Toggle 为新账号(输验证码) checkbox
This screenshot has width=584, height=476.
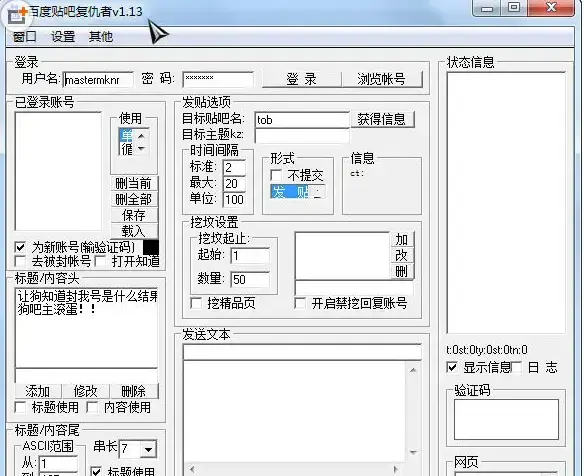coord(20,247)
